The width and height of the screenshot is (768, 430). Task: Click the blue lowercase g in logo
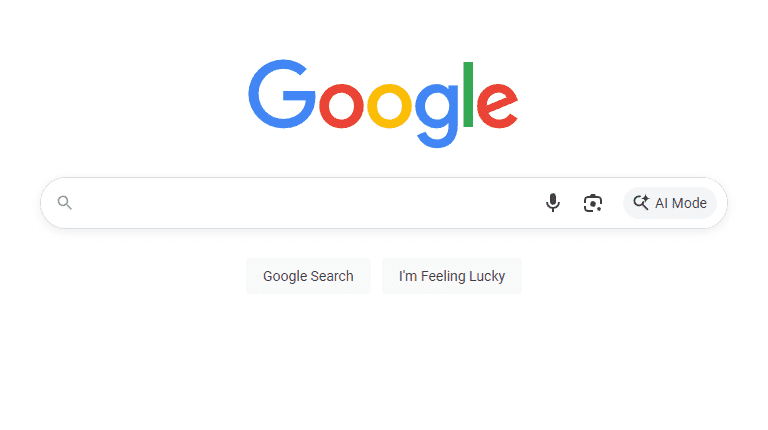point(436,116)
